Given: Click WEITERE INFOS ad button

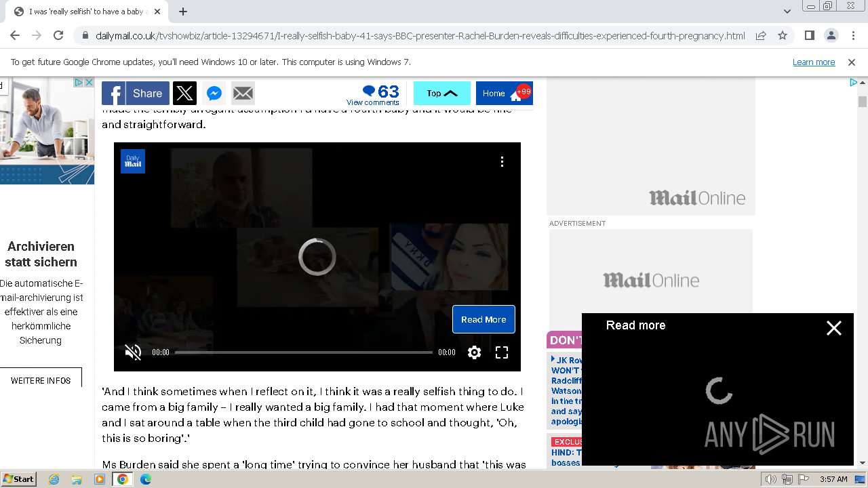Looking at the screenshot, I should [x=41, y=380].
